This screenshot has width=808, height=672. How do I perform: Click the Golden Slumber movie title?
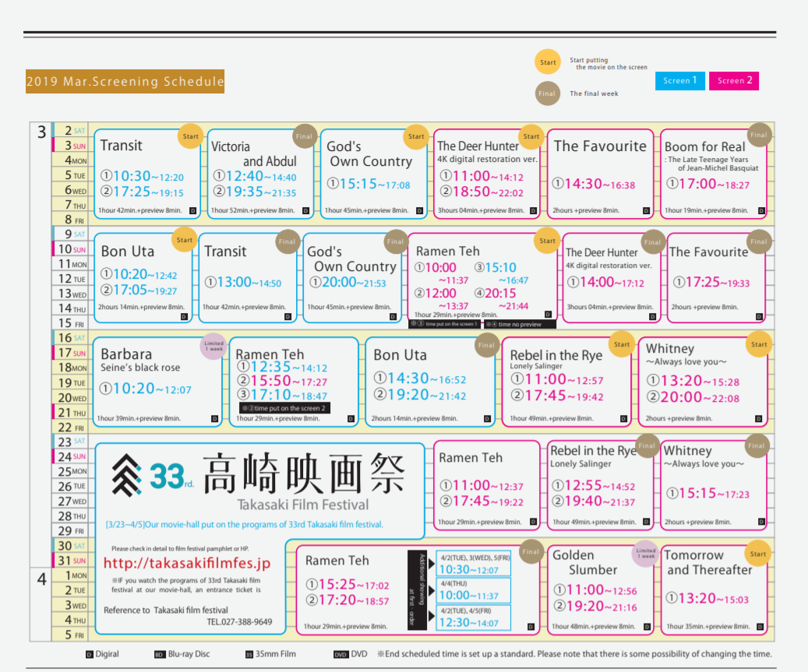585,563
